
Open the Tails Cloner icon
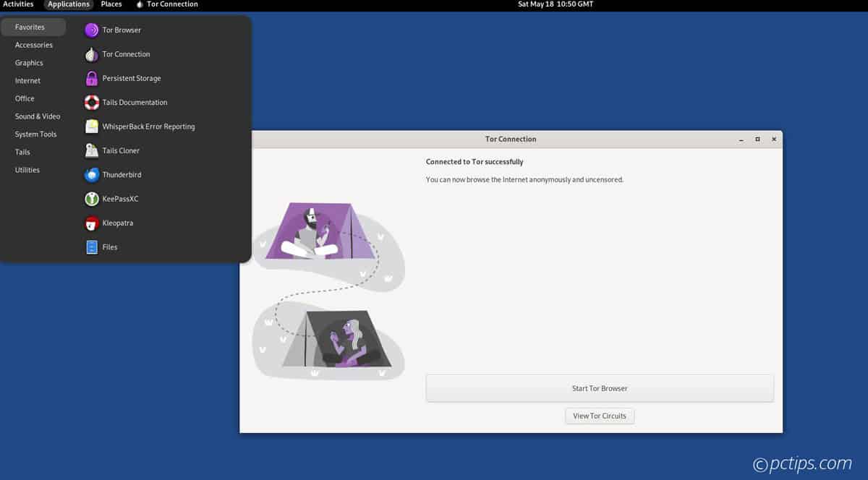click(x=92, y=150)
